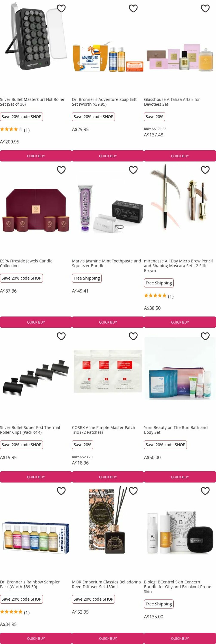Open the ESPA Fireside Jewels Candle Collection title link

(x=26, y=263)
